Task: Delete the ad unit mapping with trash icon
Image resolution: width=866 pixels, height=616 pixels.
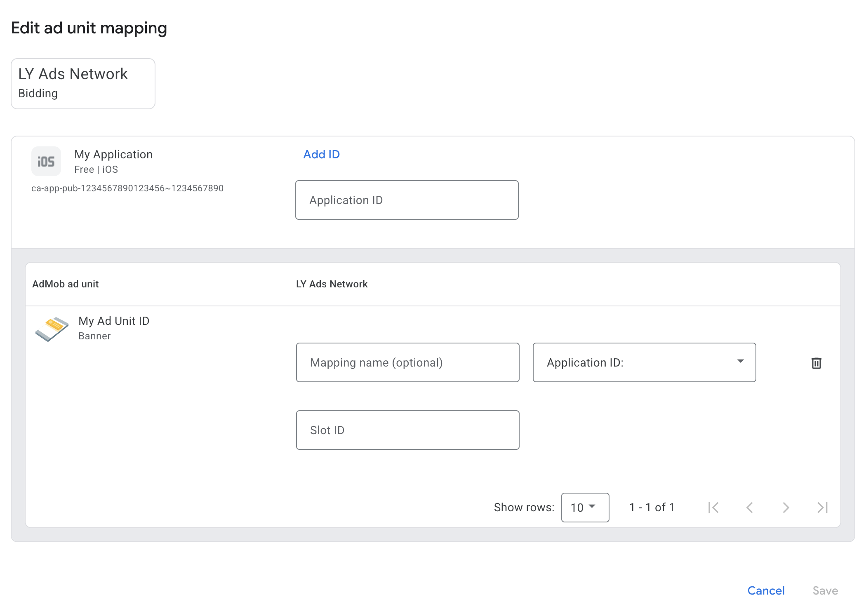Action: 816,363
